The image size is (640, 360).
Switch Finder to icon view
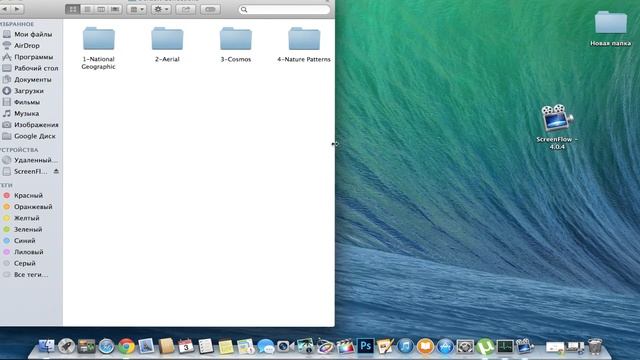[73, 9]
